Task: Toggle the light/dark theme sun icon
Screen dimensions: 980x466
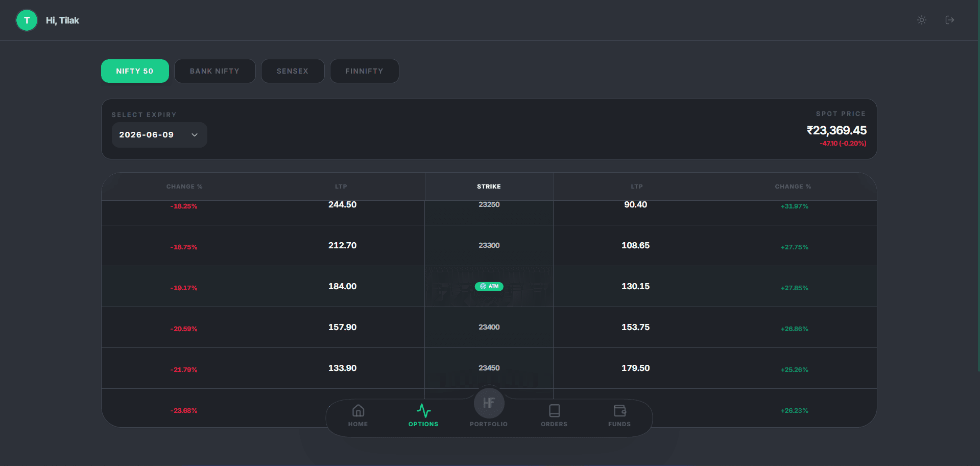Action: click(x=922, y=20)
